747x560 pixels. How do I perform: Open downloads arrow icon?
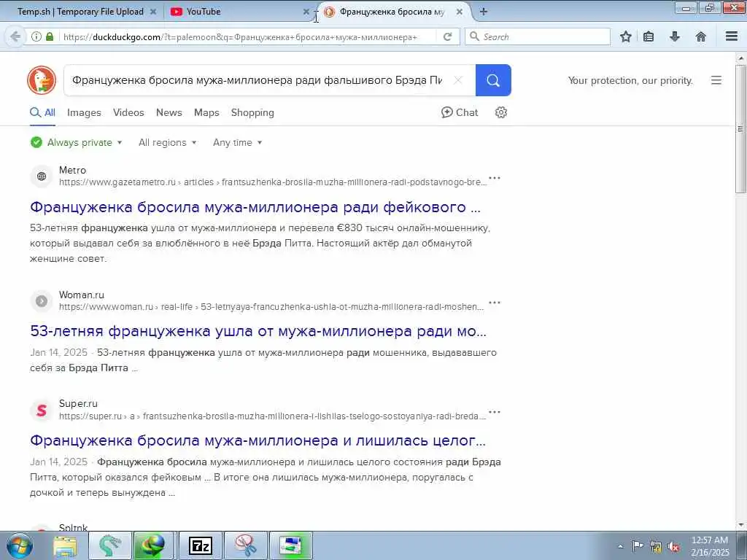pos(675,36)
